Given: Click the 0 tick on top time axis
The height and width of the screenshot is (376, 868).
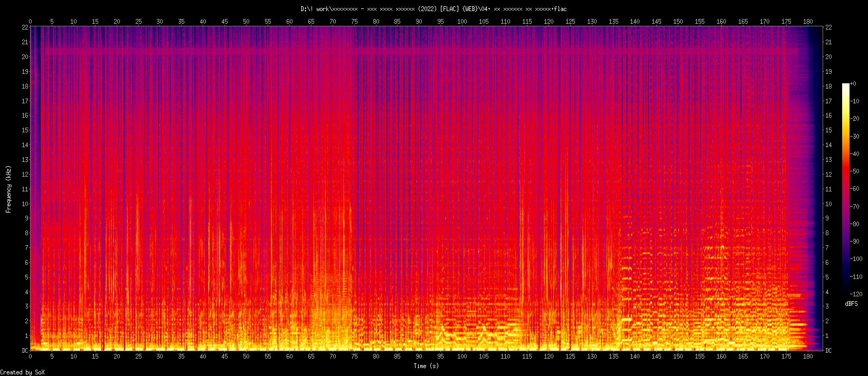Looking at the screenshot, I should point(30,22).
